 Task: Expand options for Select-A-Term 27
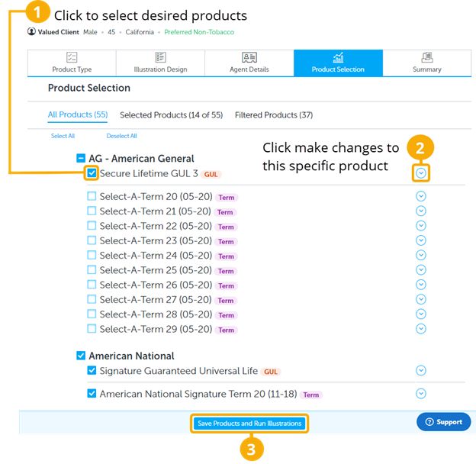pos(421,299)
